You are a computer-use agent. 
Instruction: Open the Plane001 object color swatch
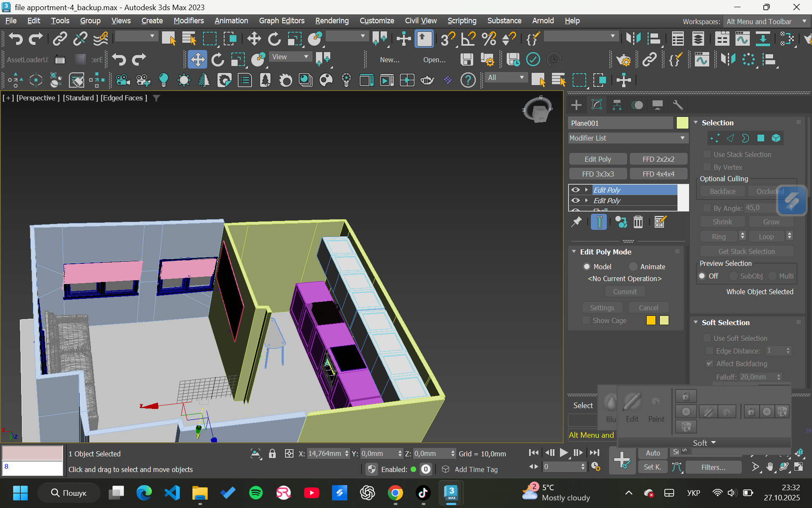(x=682, y=123)
